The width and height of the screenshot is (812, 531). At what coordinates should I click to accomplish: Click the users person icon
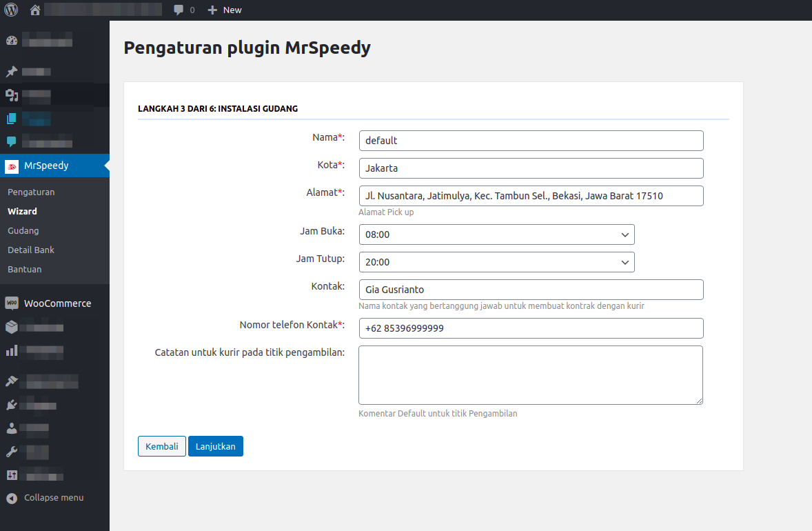12,428
